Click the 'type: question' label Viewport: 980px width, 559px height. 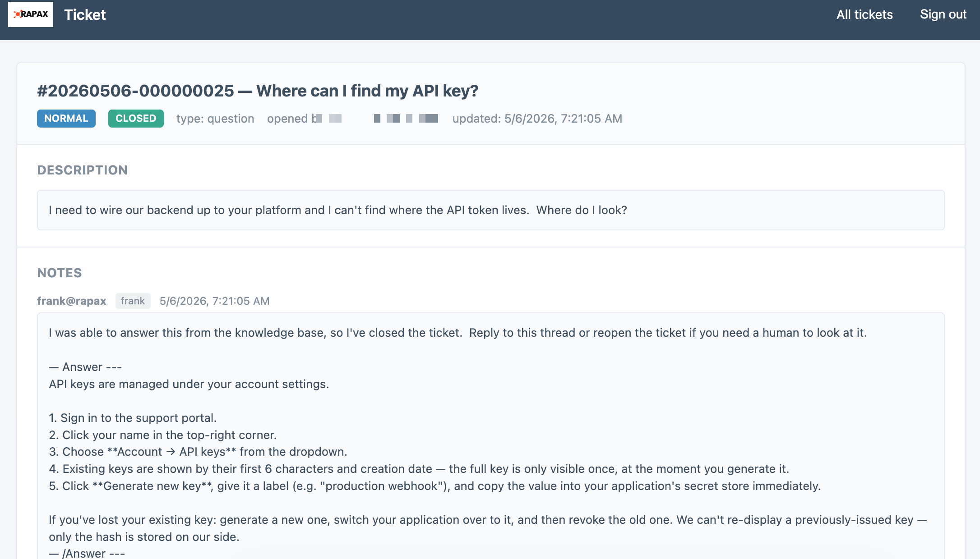215,119
